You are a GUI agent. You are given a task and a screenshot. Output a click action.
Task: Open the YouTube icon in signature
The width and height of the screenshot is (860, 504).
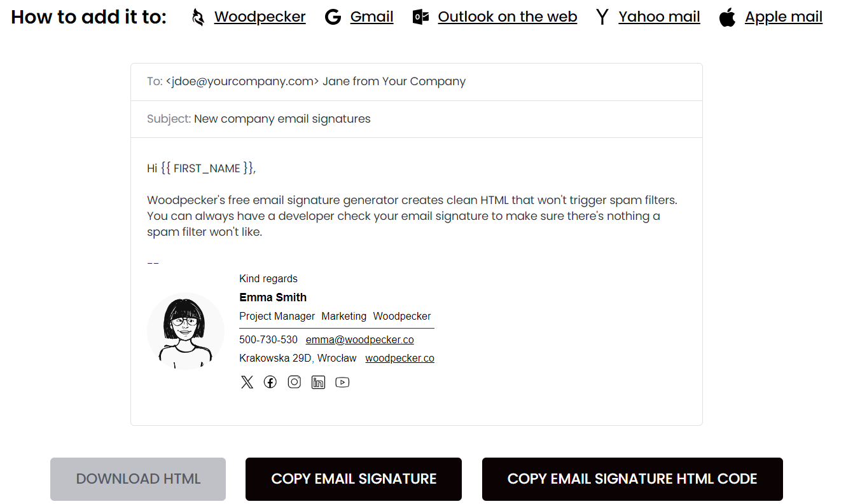(342, 382)
